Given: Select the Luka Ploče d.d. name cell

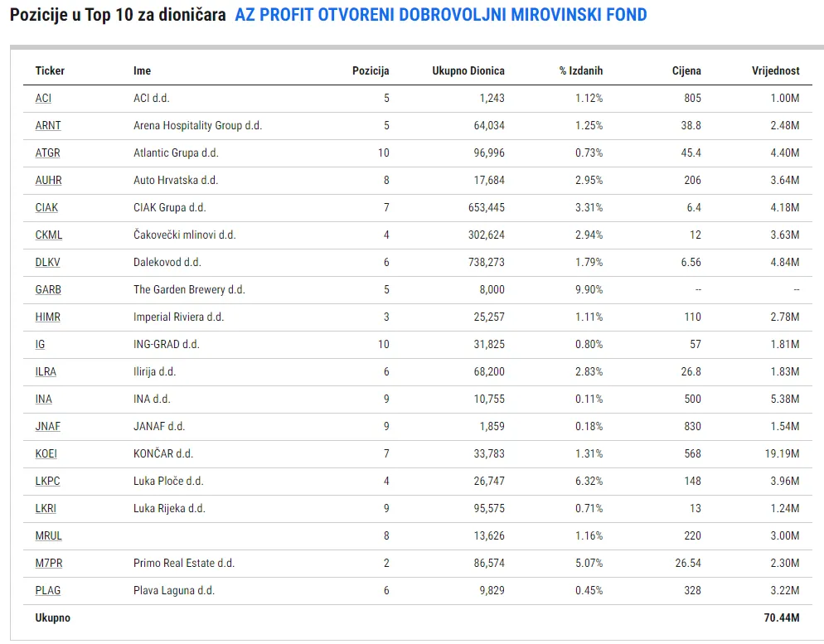Looking at the screenshot, I should 168,481.
